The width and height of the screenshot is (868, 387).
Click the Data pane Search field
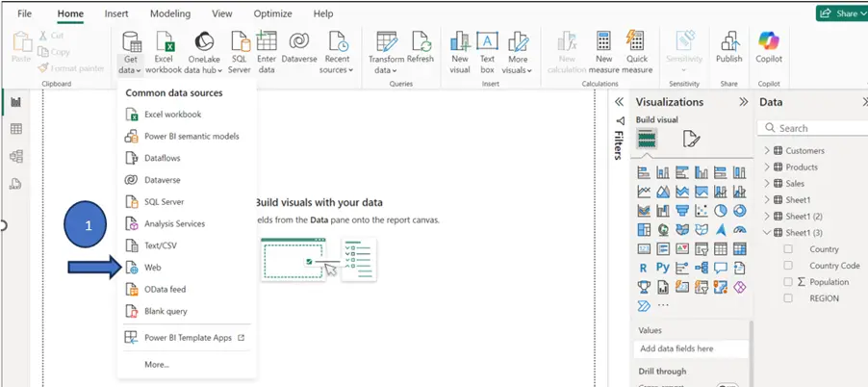(x=812, y=128)
